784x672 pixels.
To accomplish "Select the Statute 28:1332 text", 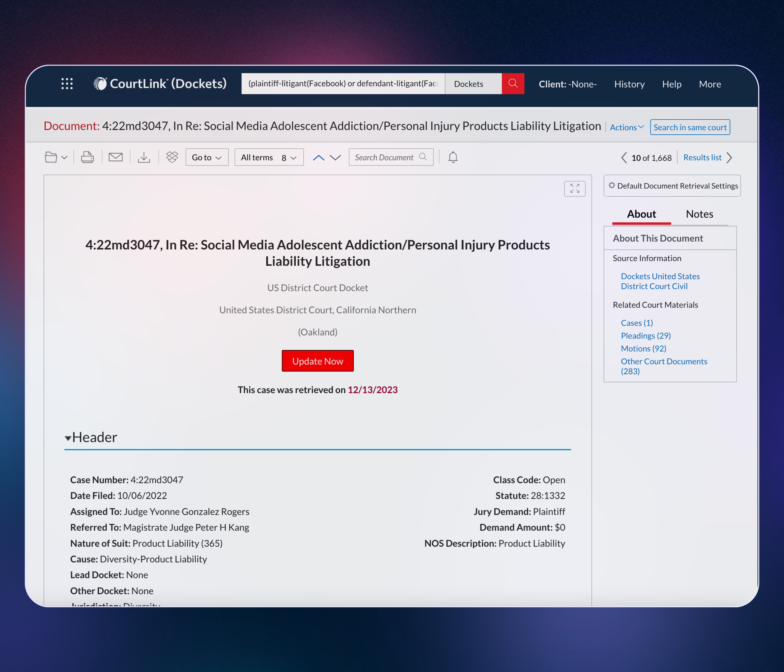I will click(530, 496).
